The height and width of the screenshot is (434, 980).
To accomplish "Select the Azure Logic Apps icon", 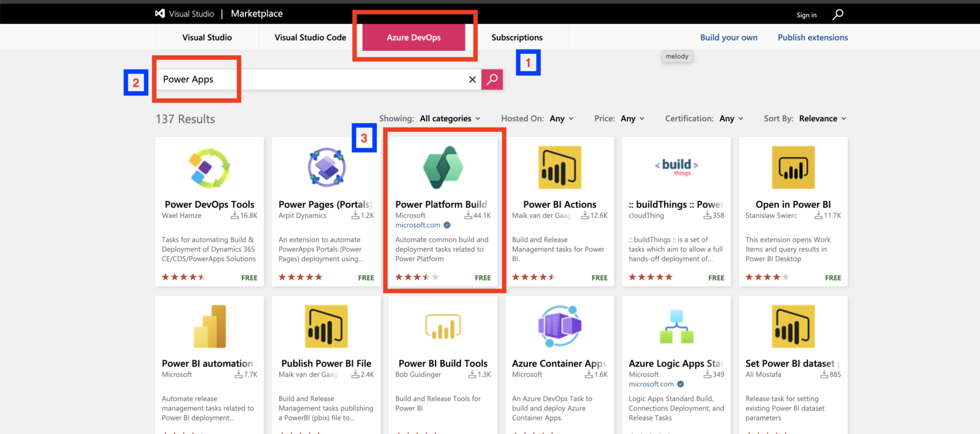I will coord(676,326).
